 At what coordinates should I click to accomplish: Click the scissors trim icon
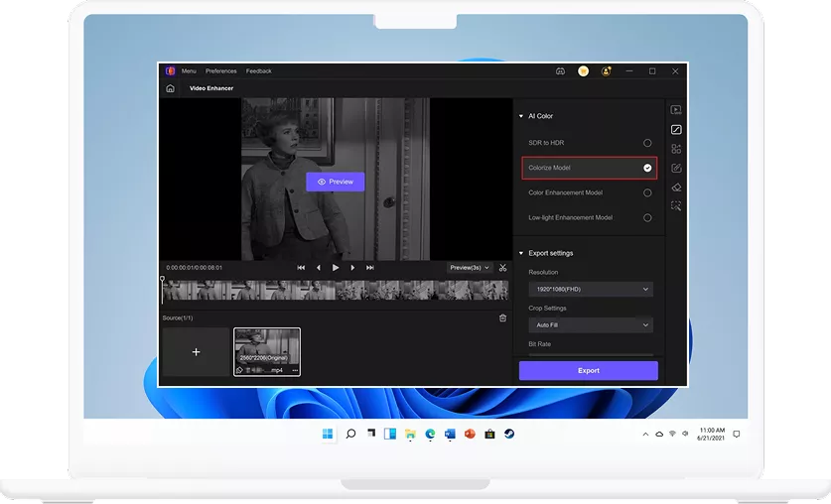click(x=502, y=268)
